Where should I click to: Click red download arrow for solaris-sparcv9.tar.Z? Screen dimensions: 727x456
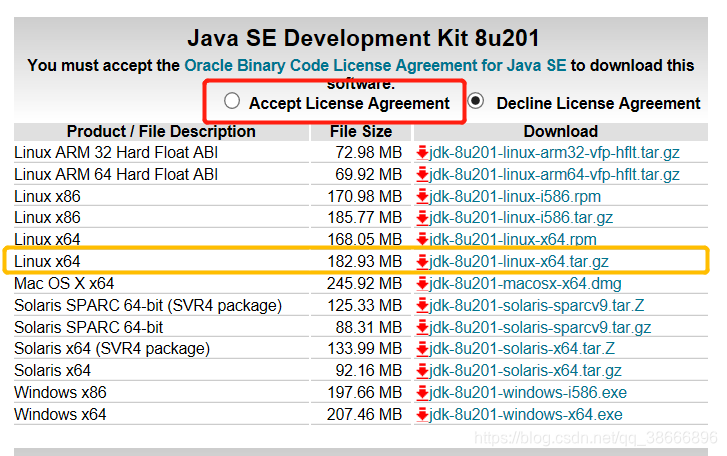[422, 306]
